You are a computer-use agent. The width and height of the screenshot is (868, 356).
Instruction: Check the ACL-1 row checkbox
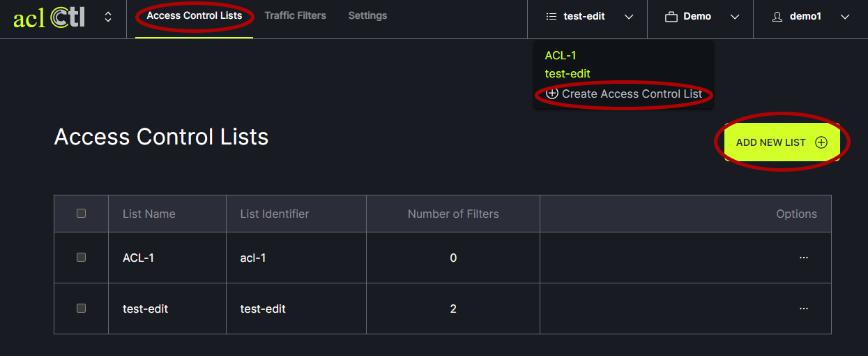pos(81,258)
